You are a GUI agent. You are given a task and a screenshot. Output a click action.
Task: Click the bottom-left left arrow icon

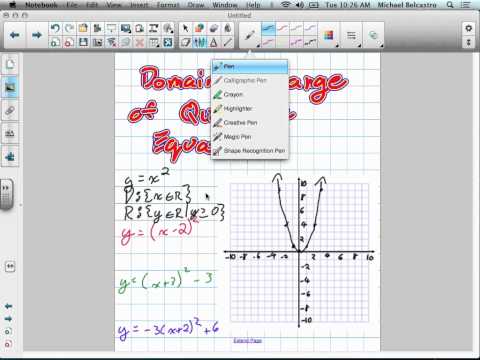coord(8,306)
